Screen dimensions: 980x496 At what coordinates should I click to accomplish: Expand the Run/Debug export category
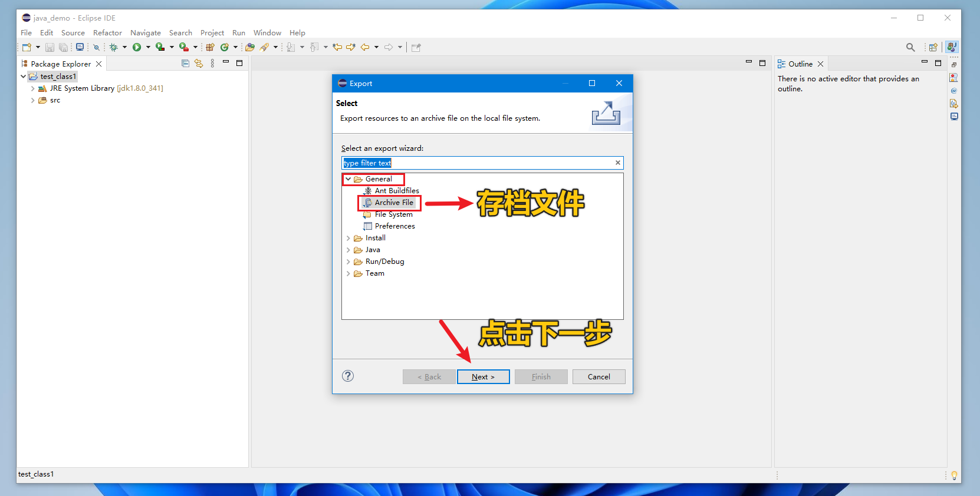[348, 262]
